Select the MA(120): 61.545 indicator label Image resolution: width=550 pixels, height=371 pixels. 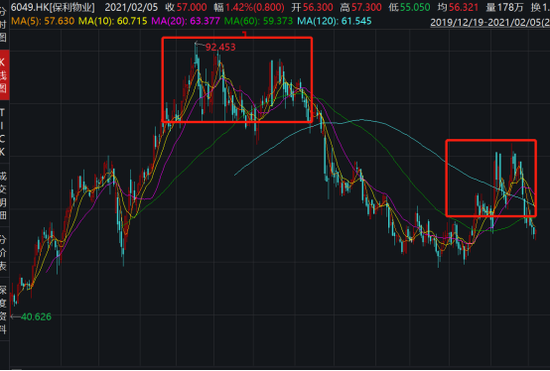click(x=334, y=21)
